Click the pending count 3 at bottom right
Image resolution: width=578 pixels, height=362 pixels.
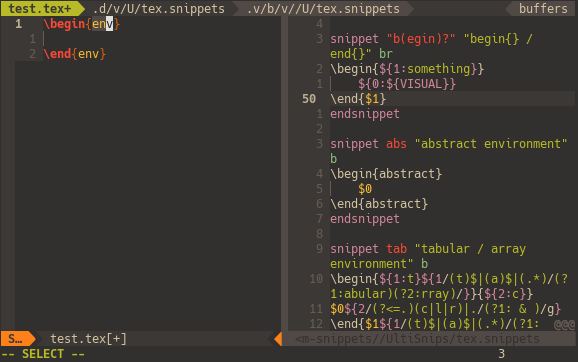(x=501, y=354)
